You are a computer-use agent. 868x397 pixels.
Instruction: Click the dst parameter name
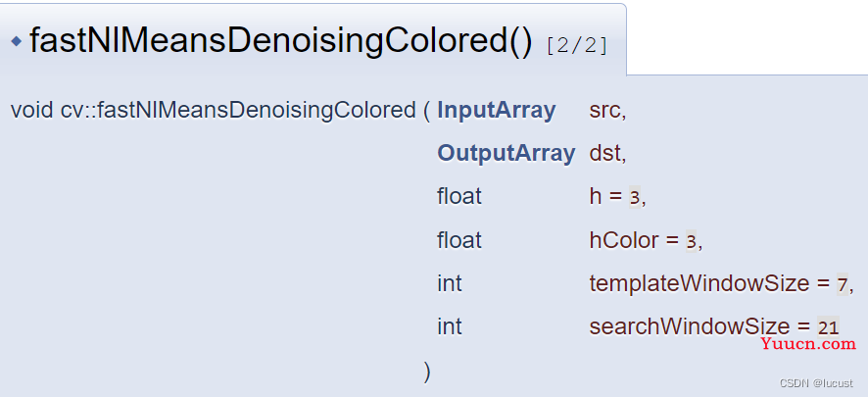point(607,153)
